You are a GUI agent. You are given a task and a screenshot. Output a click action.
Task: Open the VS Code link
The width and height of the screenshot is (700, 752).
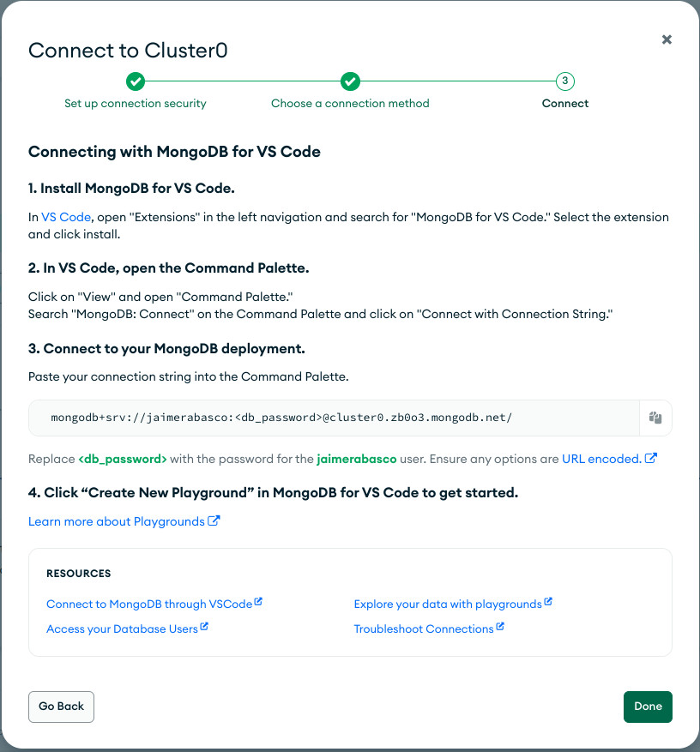(66, 217)
